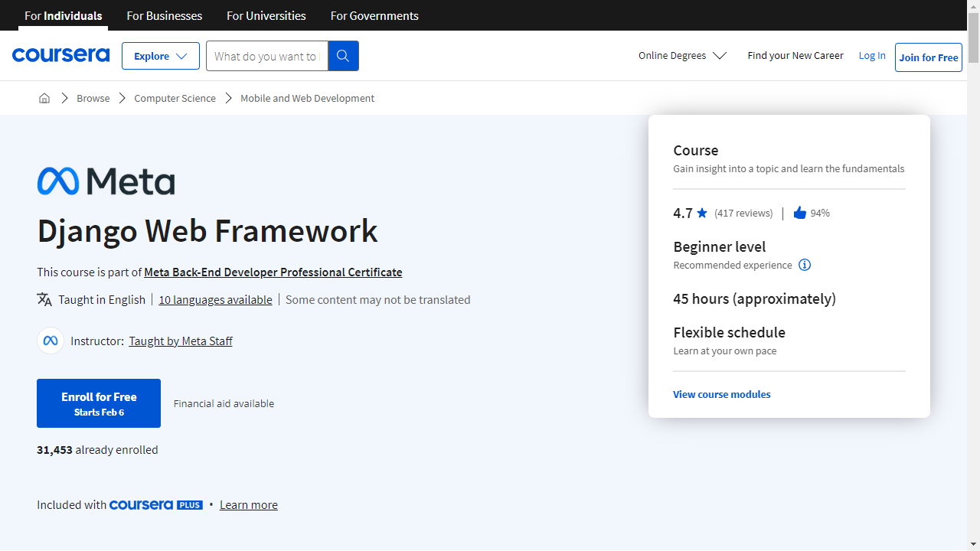The width and height of the screenshot is (980, 551).
Task: Click Financial aid available text
Action: [x=224, y=403]
